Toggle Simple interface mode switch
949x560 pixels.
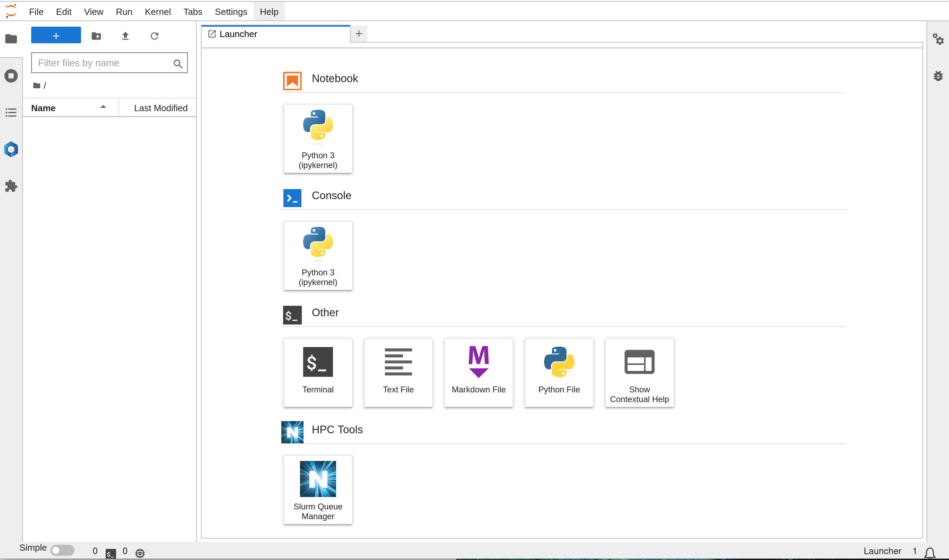(62, 550)
